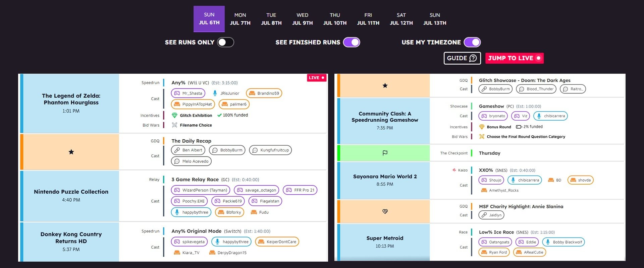Click the Filename Choice bid war icon
This screenshot has width=644, height=268.
click(x=174, y=125)
